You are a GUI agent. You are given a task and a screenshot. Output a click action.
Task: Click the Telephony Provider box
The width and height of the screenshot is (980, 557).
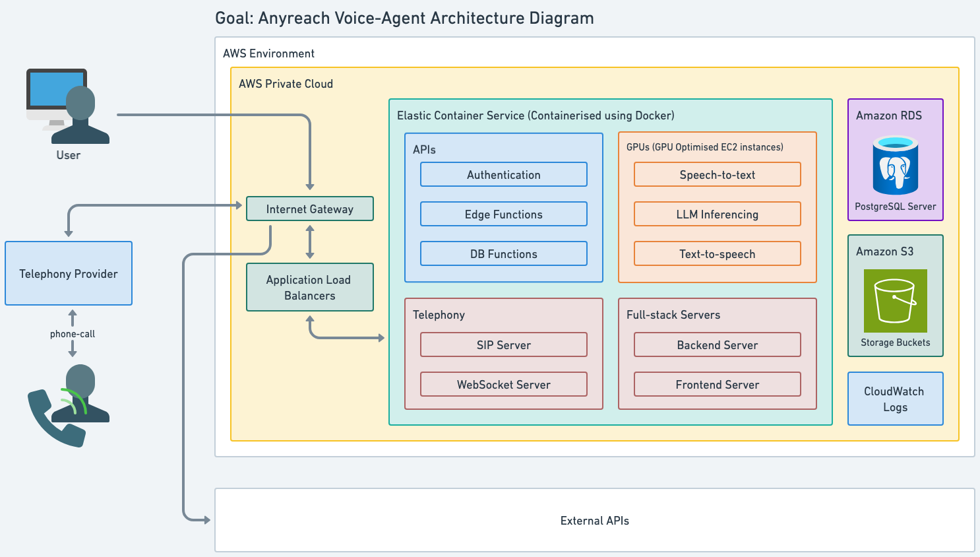pyautogui.click(x=69, y=273)
